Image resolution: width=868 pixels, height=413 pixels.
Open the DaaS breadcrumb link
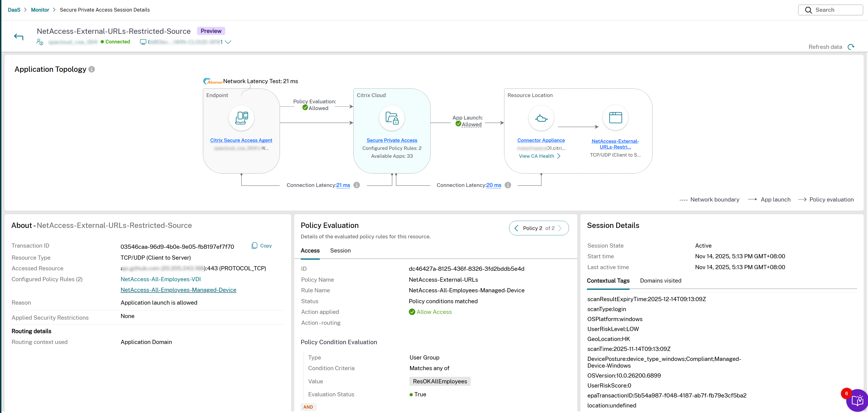point(14,10)
